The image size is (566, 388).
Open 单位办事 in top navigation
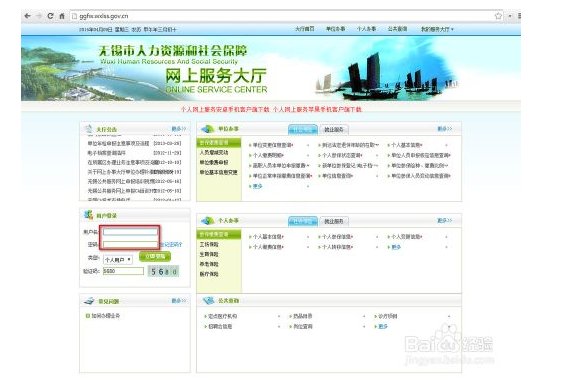point(335,29)
